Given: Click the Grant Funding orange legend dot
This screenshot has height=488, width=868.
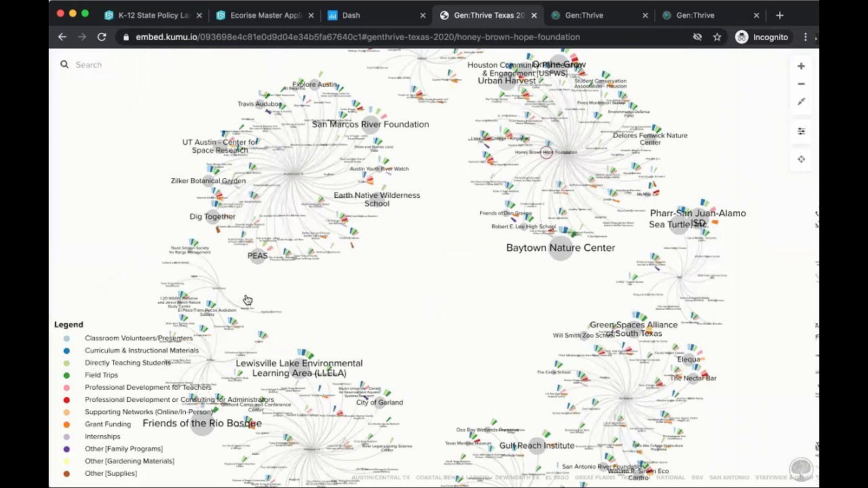Looking at the screenshot, I should click(66, 424).
